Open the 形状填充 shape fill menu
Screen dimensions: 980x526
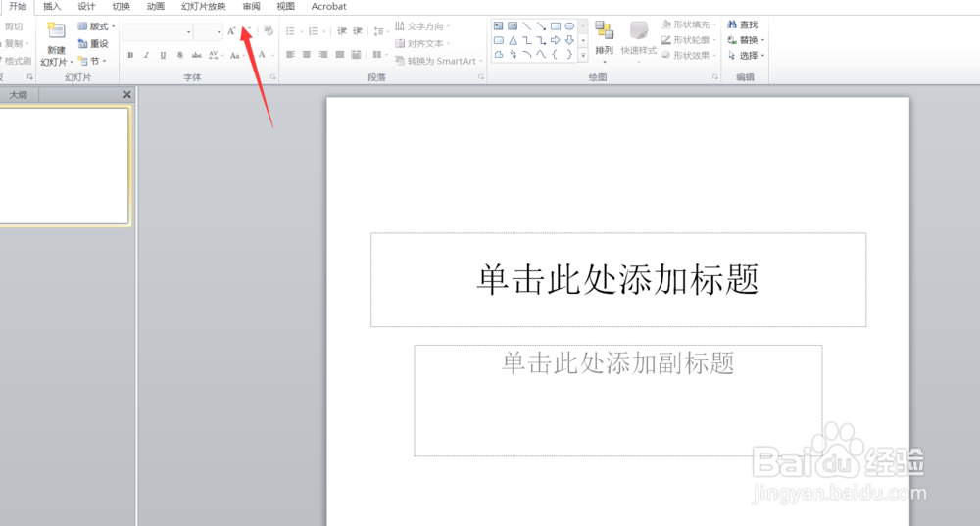688,24
